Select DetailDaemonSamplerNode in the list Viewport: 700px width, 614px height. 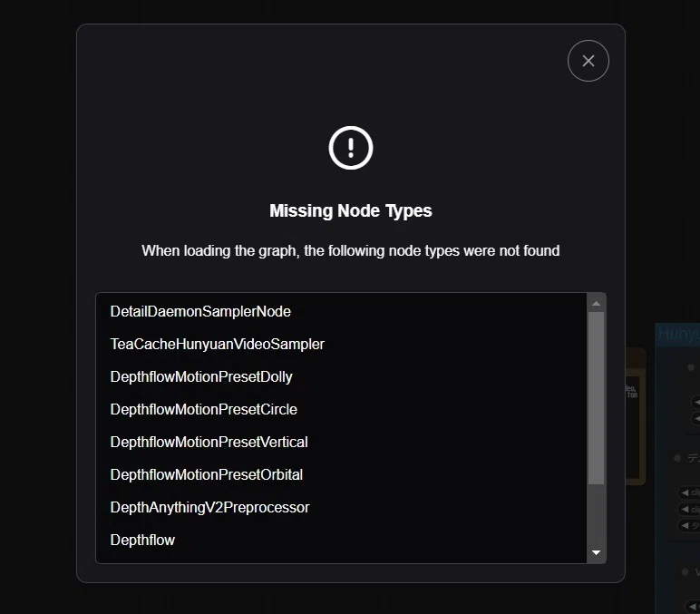pos(200,311)
